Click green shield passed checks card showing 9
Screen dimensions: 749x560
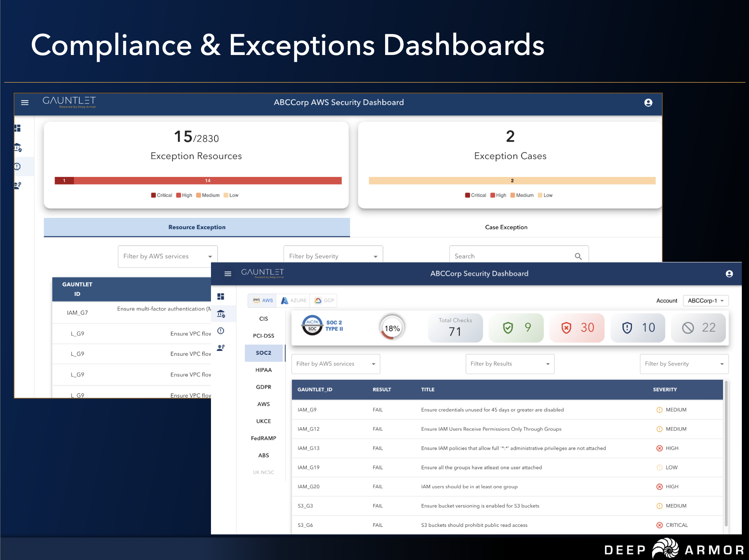click(x=516, y=328)
